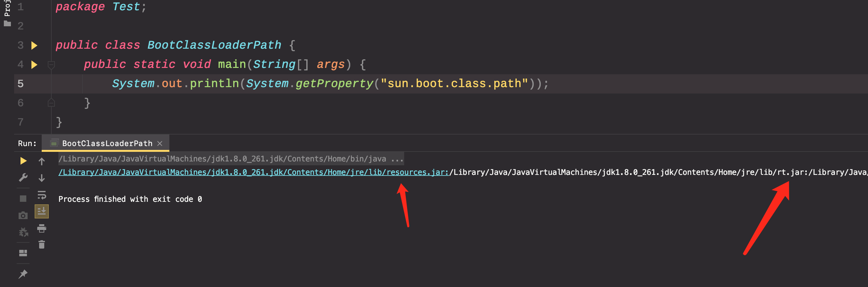This screenshot has height=287, width=868.
Task: Pin the Run tab with pin icon
Action: [x=23, y=274]
